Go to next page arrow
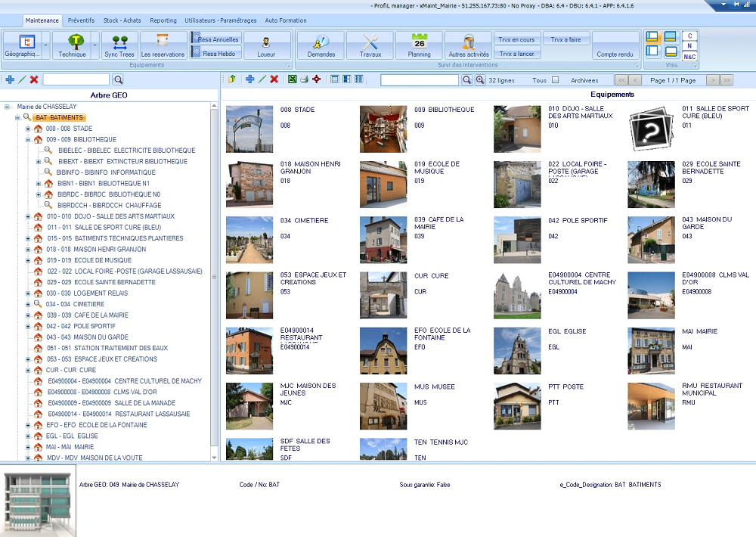Image resolution: width=756 pixels, height=537 pixels. coord(713,80)
